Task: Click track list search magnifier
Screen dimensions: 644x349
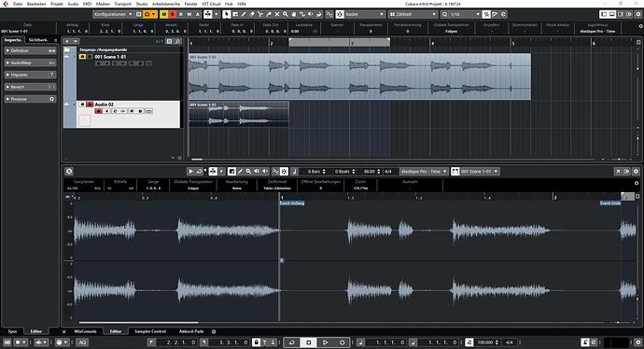Action: 177,41
